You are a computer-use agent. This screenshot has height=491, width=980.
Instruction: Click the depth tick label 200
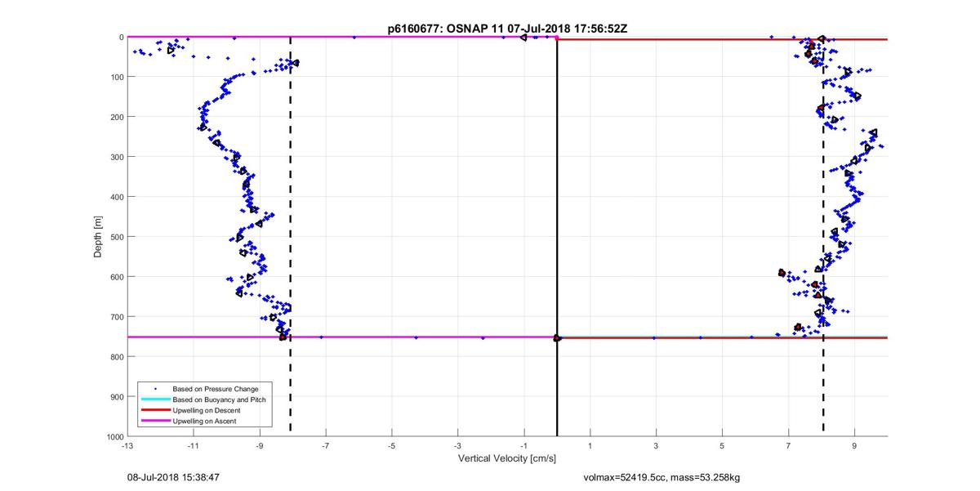coord(116,117)
